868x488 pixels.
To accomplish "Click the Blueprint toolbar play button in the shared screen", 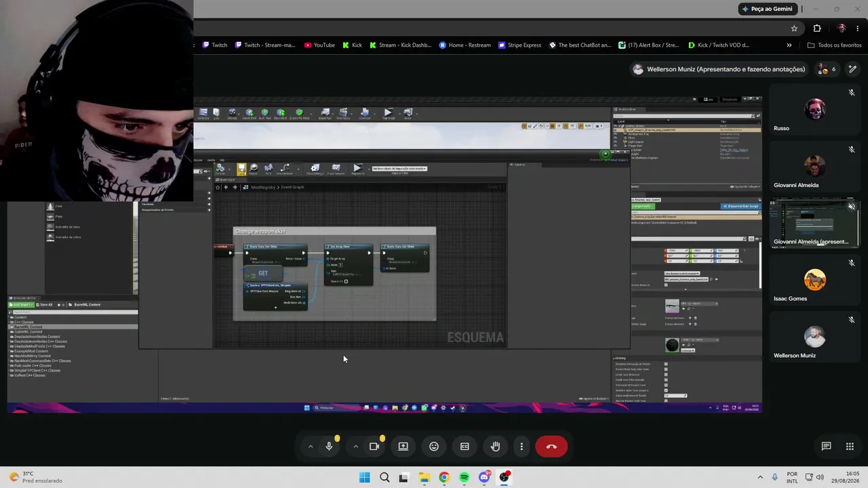I will tap(357, 169).
